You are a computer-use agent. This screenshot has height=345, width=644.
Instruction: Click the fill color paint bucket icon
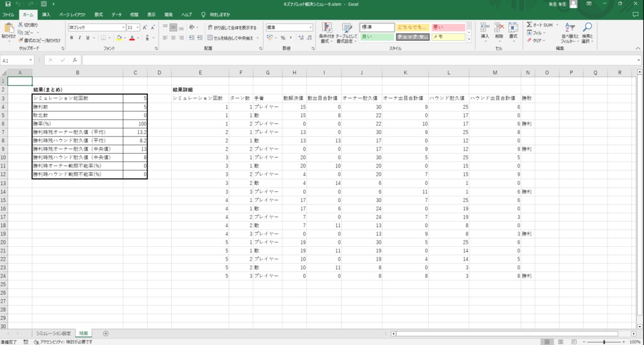point(119,38)
